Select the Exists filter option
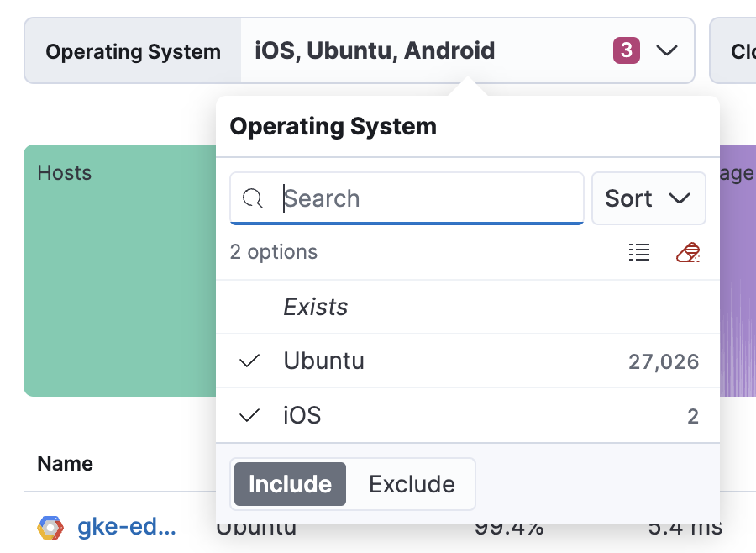This screenshot has width=756, height=553. click(317, 307)
